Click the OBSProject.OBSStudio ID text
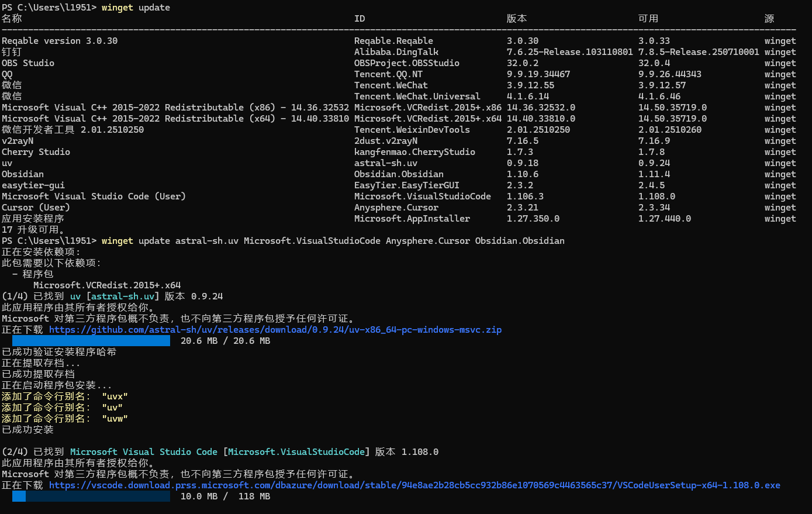The height and width of the screenshot is (514, 812). tap(407, 63)
